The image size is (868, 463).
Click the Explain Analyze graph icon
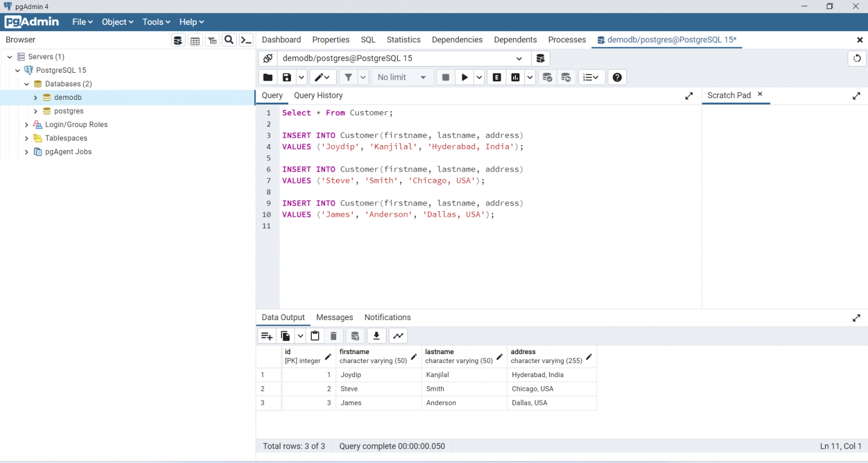pyautogui.click(x=515, y=77)
